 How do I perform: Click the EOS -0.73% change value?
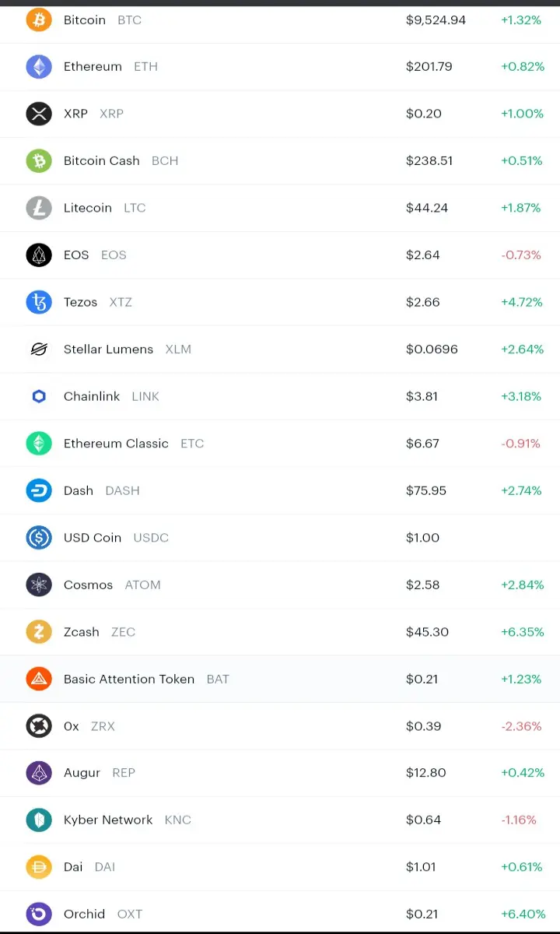coord(520,255)
